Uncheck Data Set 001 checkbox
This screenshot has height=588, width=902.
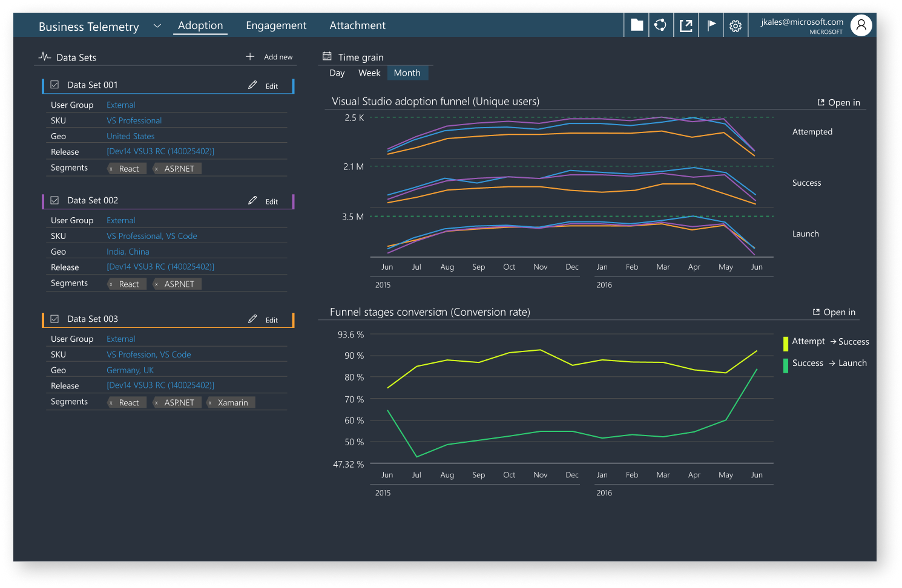tap(54, 85)
